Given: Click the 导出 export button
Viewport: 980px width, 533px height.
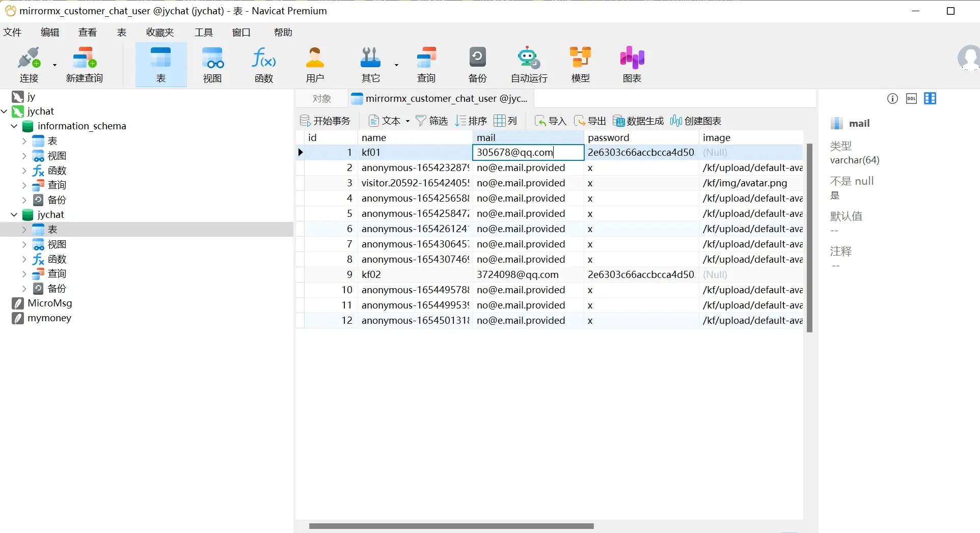Looking at the screenshot, I should pyautogui.click(x=590, y=121).
